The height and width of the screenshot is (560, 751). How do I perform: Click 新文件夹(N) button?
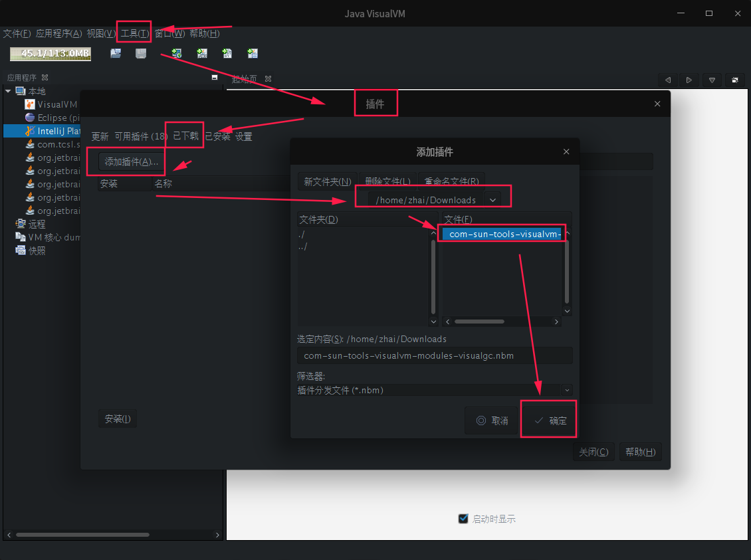(328, 182)
